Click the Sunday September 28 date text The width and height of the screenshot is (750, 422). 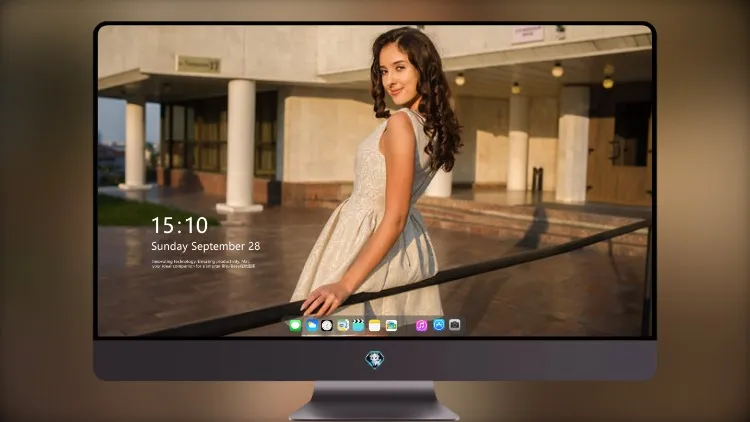206,246
